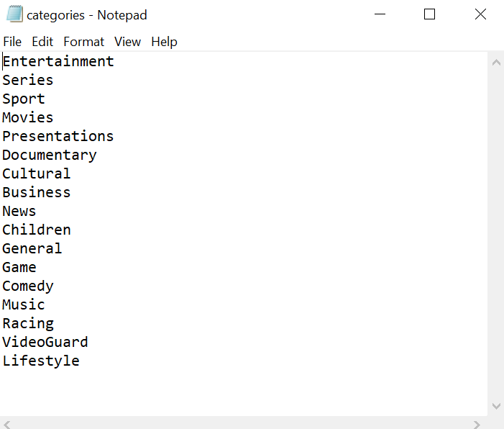Click the horizontal scrollbar right arrow
Viewport: 504px width, 429px height.
pos(477,425)
